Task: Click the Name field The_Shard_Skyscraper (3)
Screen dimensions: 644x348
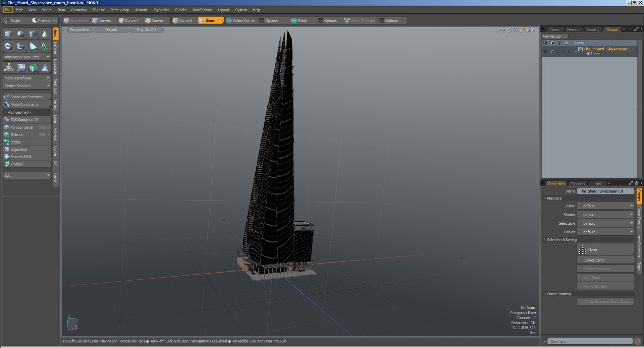Action: click(606, 191)
